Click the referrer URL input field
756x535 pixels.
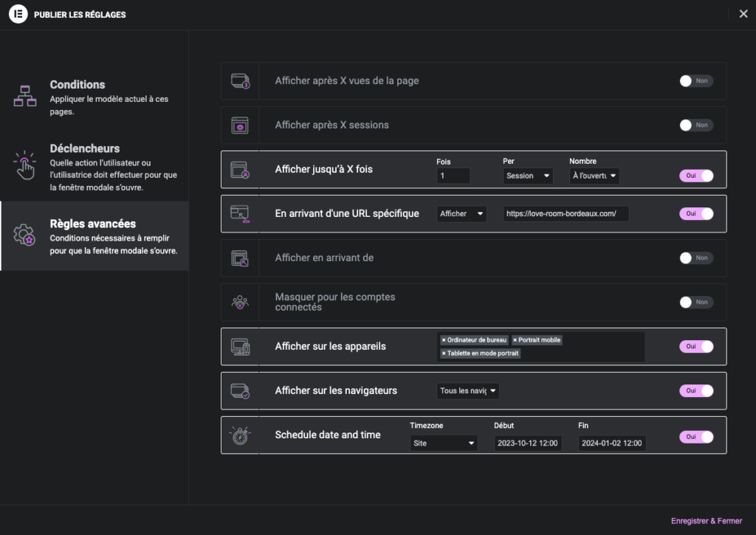tap(566, 213)
